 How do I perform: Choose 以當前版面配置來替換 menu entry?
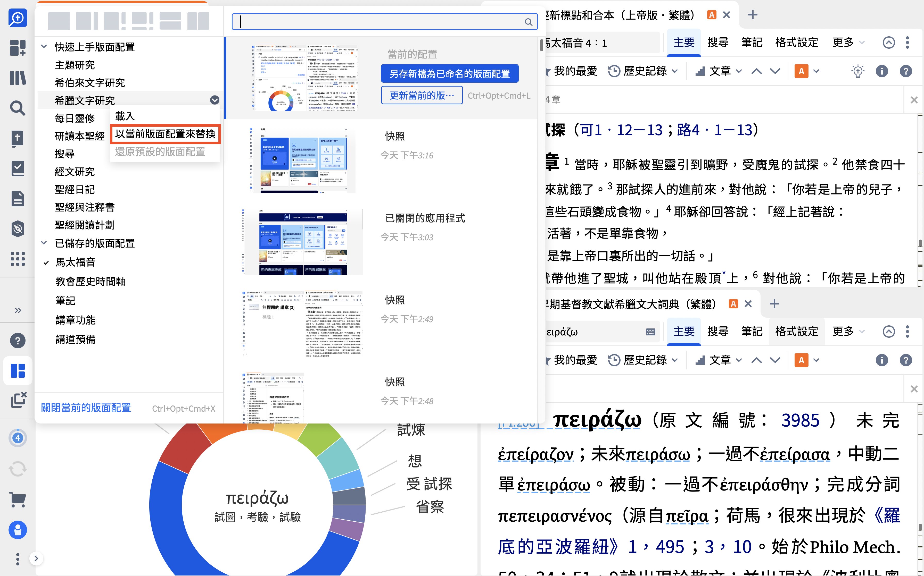[165, 134]
